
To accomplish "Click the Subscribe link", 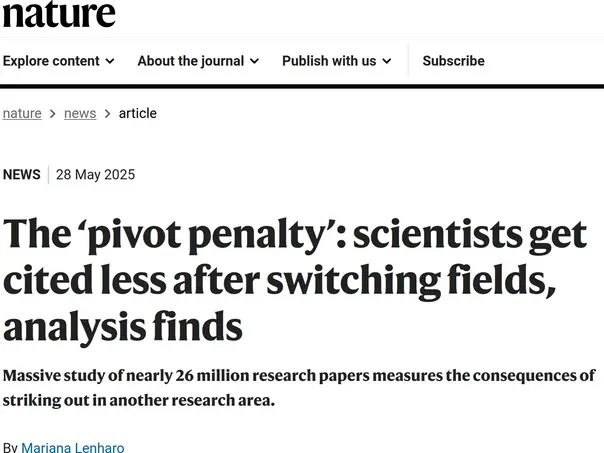I will 453,61.
